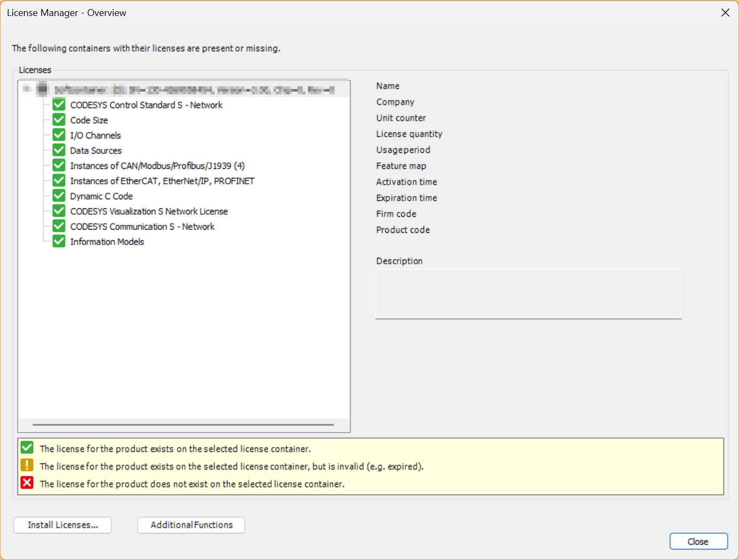Select Instances of EtherCAT, EtherNet/IP, PROFINET

(x=162, y=181)
